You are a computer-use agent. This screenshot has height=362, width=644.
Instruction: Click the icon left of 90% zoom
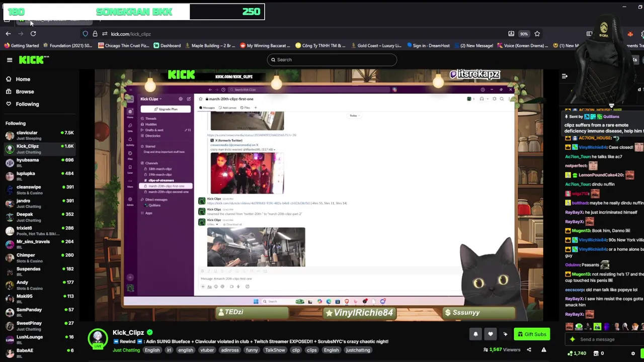511,34
